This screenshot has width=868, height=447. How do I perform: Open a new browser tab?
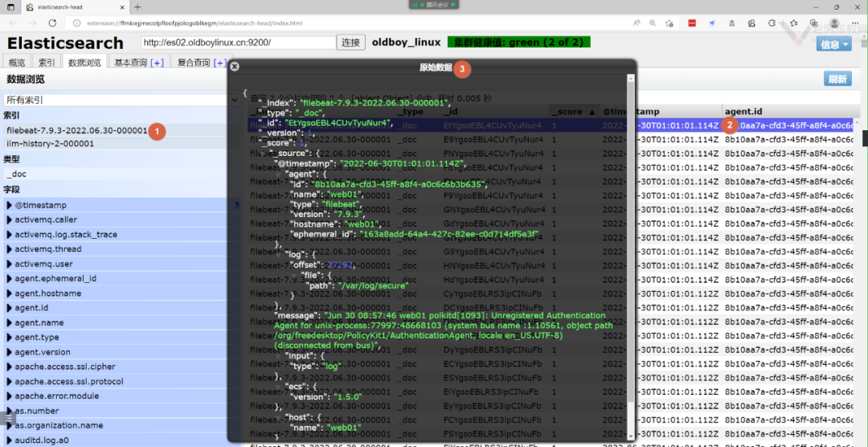138,7
